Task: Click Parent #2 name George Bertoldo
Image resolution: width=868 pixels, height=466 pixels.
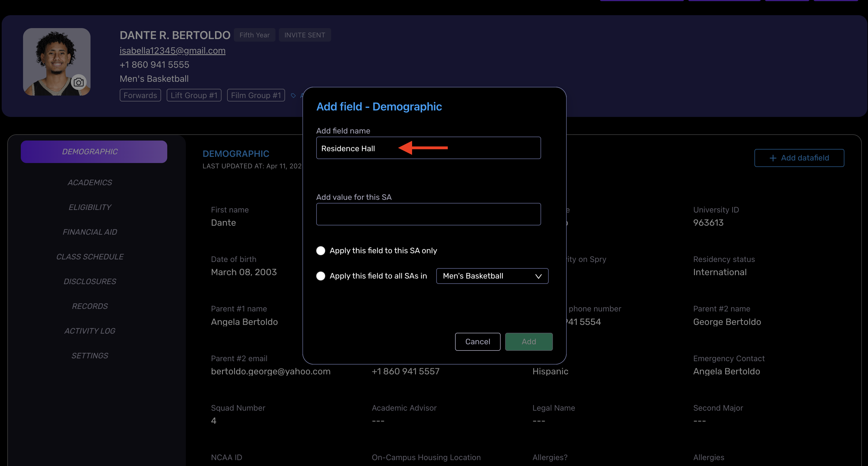Action: [x=727, y=322]
